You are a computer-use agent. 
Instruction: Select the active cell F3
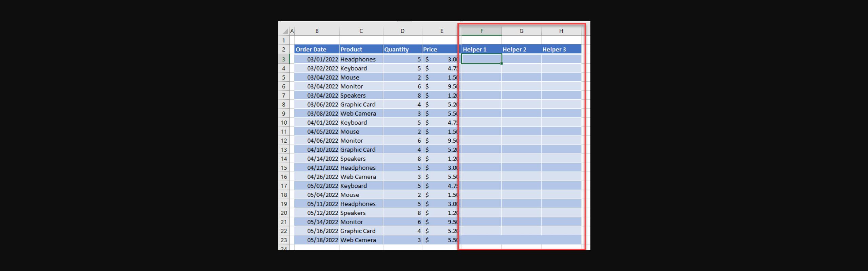click(481, 59)
